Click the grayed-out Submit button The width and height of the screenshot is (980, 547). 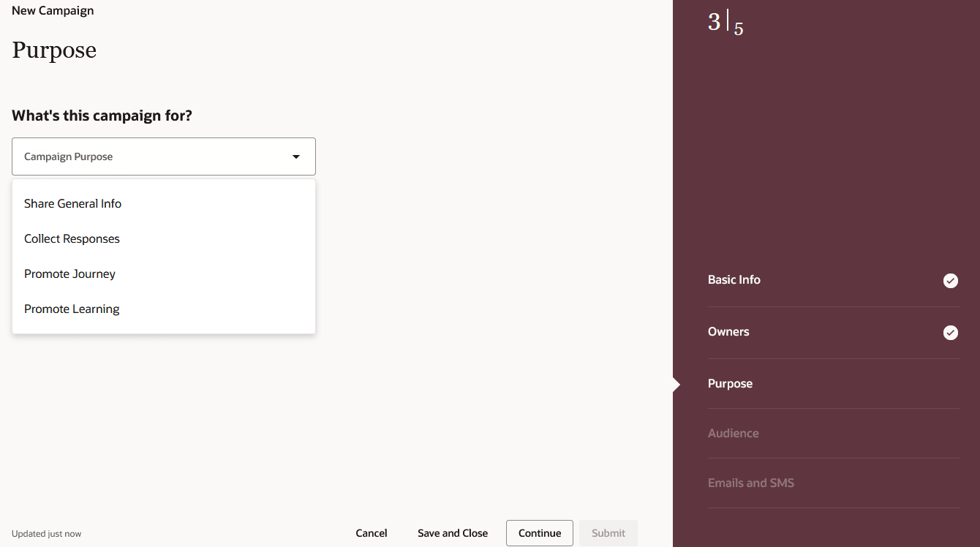click(608, 533)
